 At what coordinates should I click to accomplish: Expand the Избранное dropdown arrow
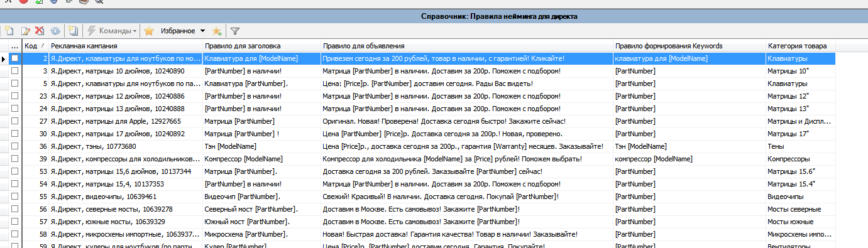202,31
